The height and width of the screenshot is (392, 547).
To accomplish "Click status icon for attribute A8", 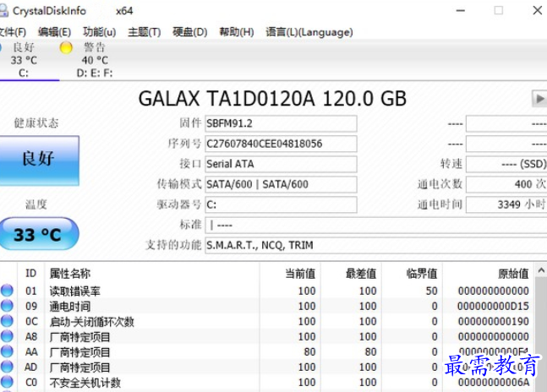I will click(7, 336).
